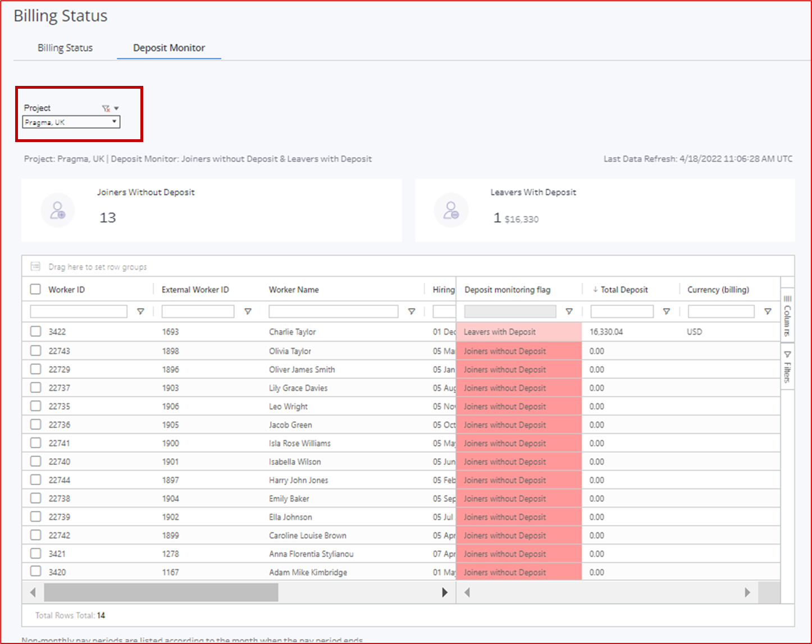Open the Currency (billing) column filter funnel
812x644 pixels.
click(x=768, y=311)
